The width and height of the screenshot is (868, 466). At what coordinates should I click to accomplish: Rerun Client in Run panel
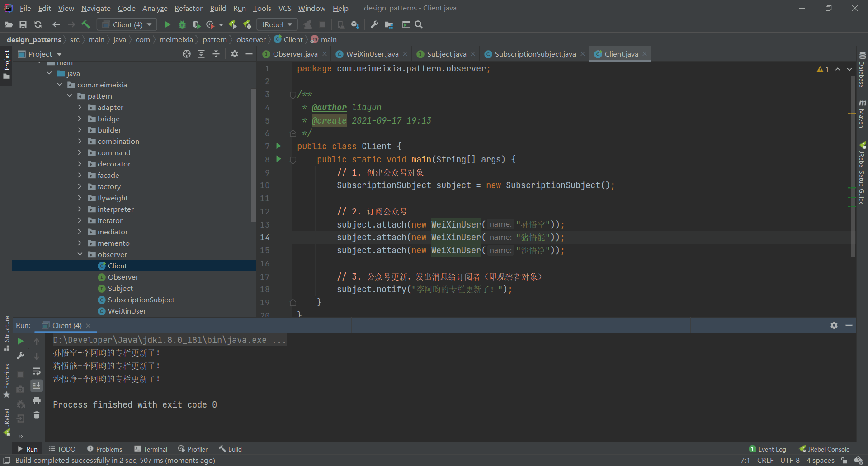21,341
